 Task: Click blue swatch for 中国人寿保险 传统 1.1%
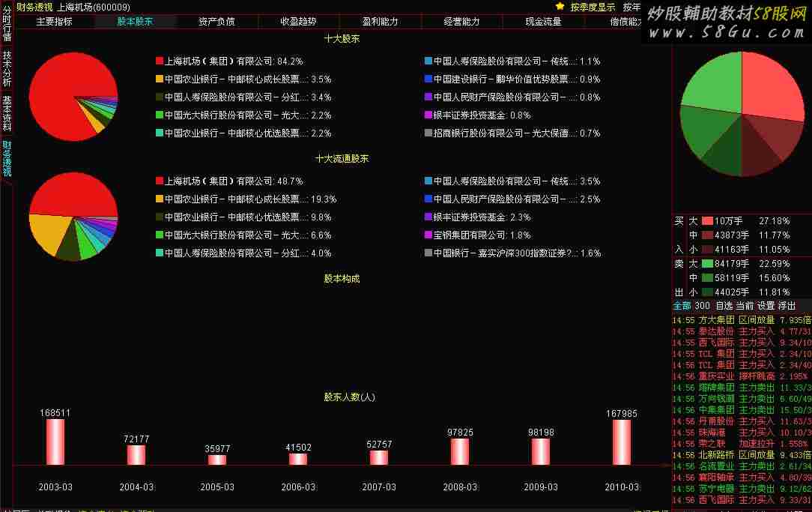428,61
